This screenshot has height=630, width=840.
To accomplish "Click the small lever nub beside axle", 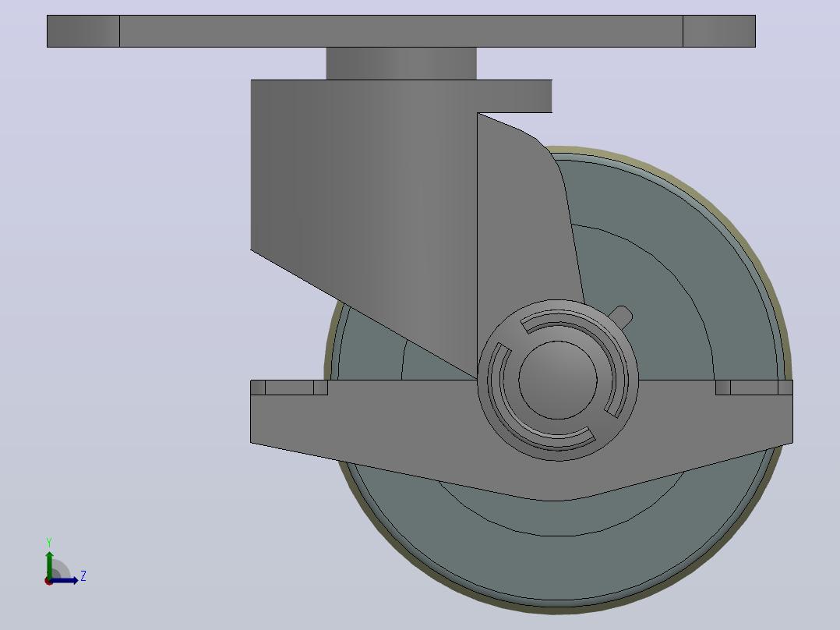I will pyautogui.click(x=621, y=317).
